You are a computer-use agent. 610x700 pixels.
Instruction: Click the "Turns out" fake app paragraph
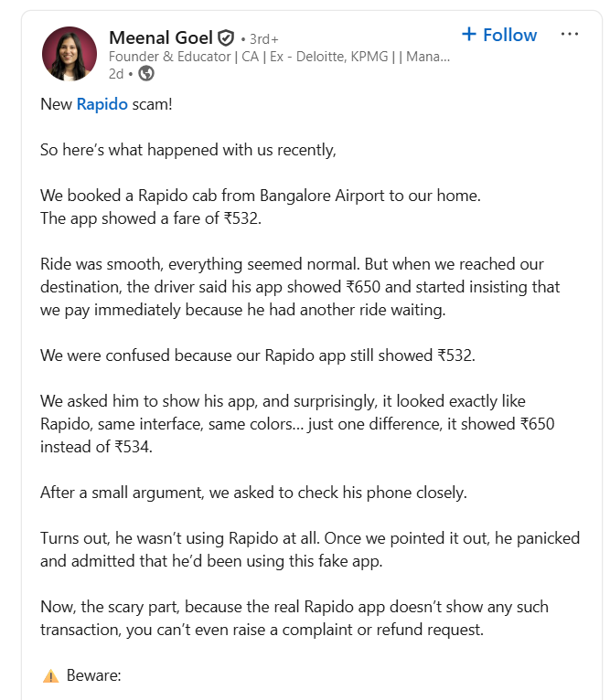(x=310, y=549)
